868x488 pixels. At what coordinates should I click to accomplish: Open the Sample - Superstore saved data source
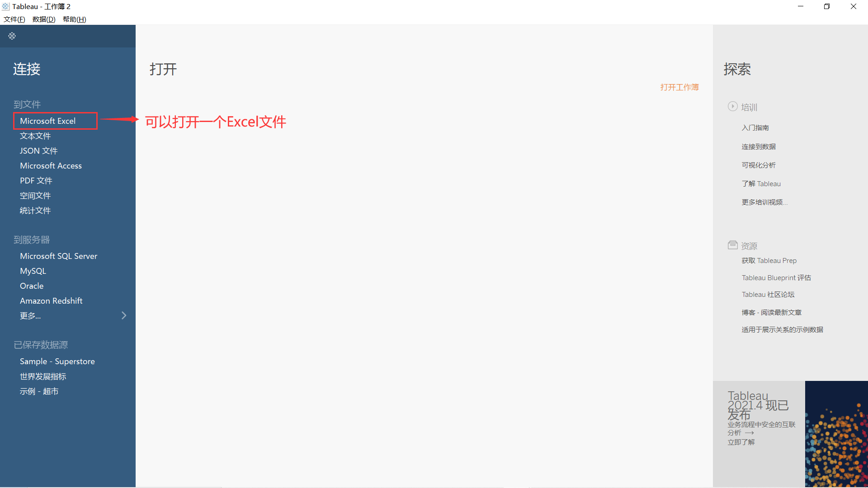coord(57,361)
